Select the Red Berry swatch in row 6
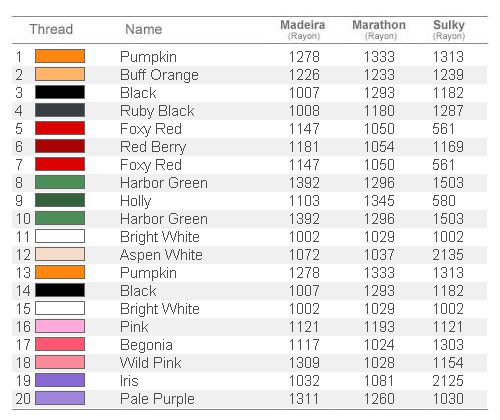Viewport: 500px width, 420px height. [60, 146]
